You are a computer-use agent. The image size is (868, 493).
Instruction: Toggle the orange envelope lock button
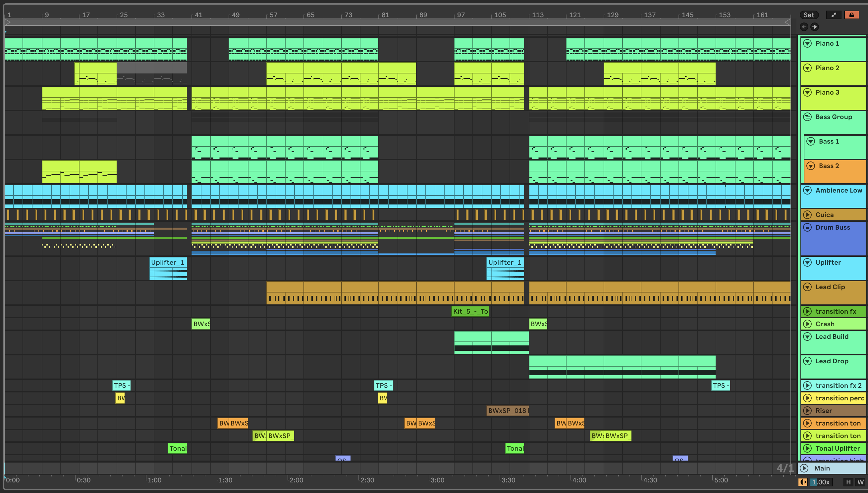(851, 15)
